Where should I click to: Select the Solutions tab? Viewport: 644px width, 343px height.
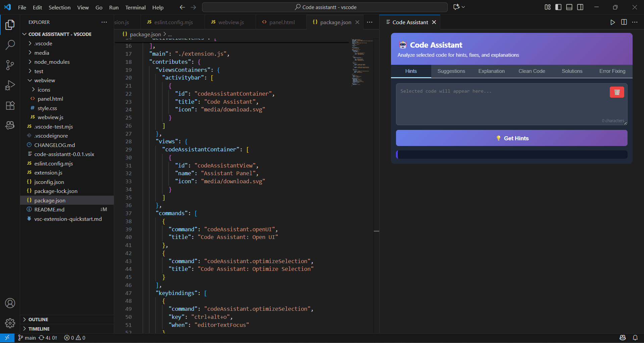(572, 71)
